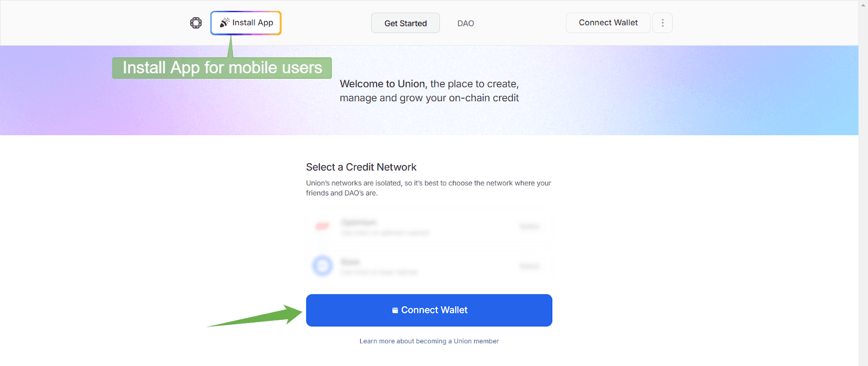Image resolution: width=868 pixels, height=366 pixels.
Task: Click the green arrow pointing at Connect Wallet
Action: (x=254, y=315)
